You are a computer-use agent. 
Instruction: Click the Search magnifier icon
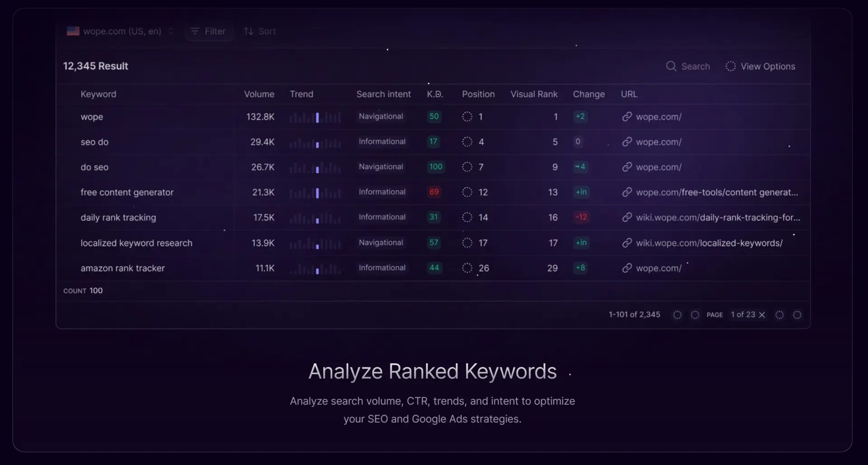coord(671,66)
